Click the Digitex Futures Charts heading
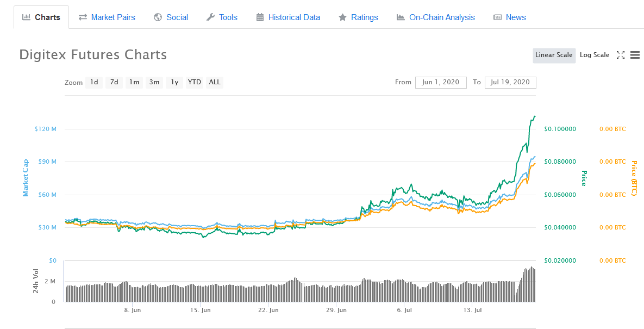 pyautogui.click(x=93, y=54)
